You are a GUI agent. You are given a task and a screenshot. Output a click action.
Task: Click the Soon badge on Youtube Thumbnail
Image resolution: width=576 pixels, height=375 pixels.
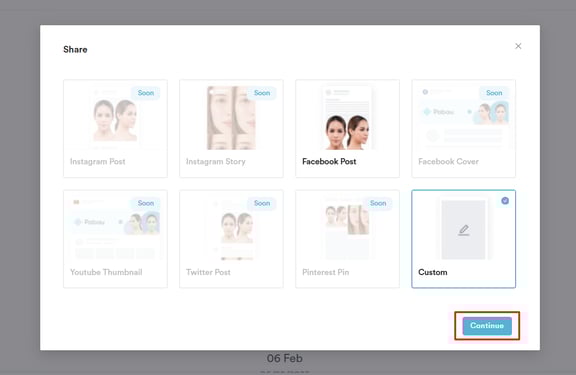pyautogui.click(x=146, y=203)
